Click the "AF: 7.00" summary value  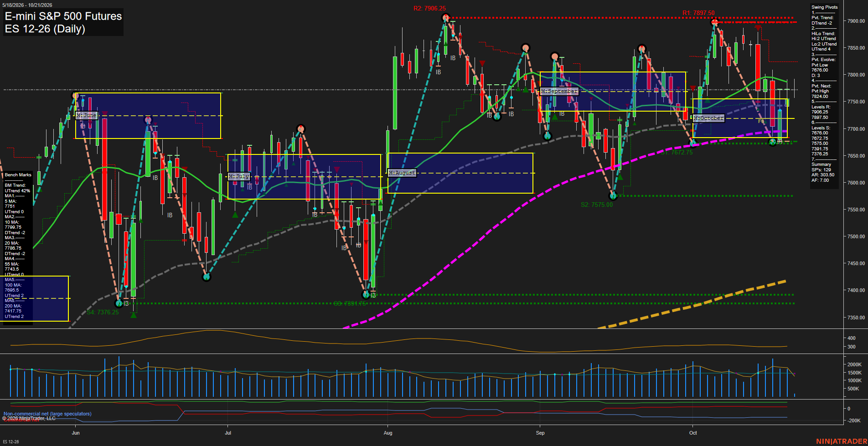(x=820, y=180)
